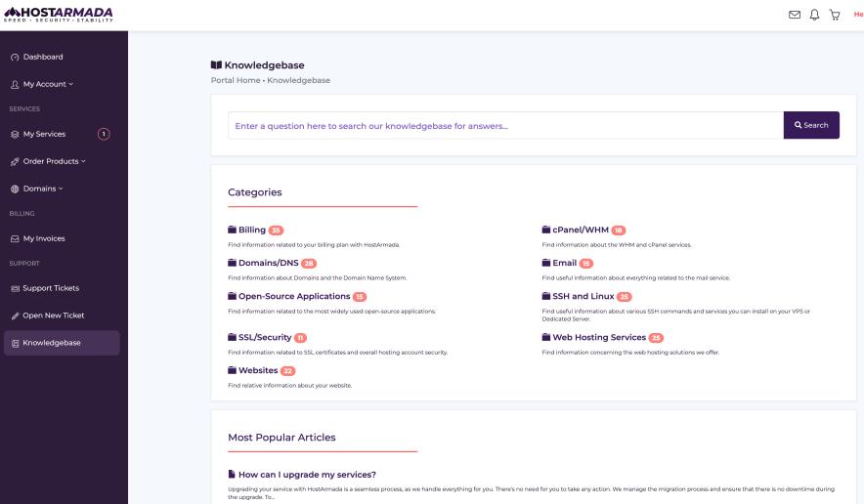864x504 pixels.
Task: Click the Billing folder icon
Action: pos(232,230)
